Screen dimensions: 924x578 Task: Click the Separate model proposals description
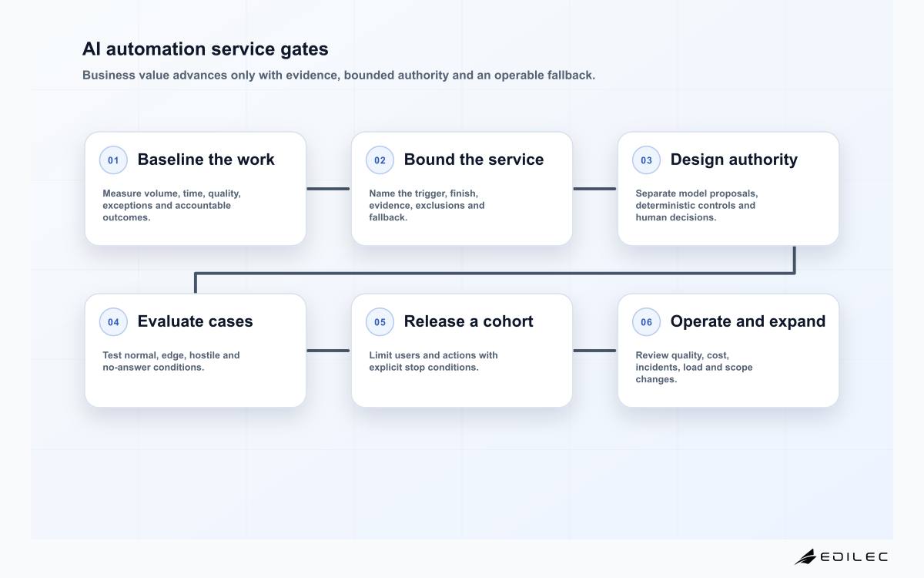[696, 205]
